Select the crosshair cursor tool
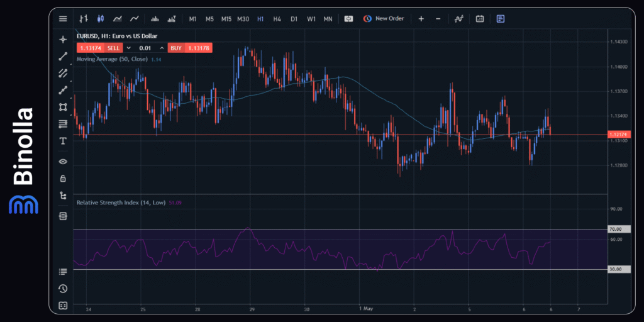The width and height of the screenshot is (644, 322). (63, 39)
